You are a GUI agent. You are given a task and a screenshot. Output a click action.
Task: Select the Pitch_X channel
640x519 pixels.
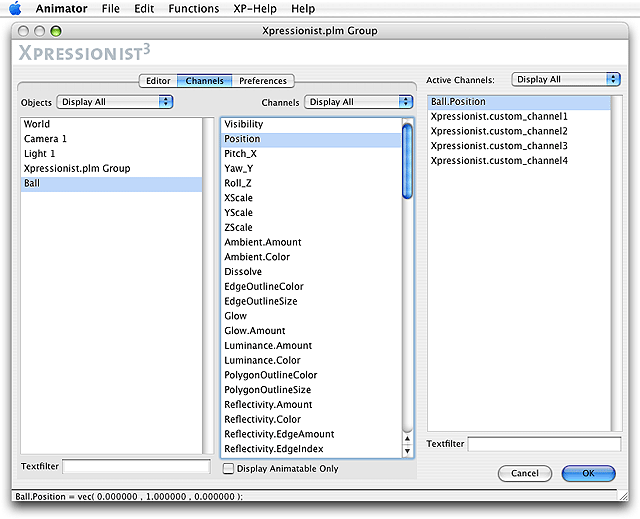click(x=311, y=153)
